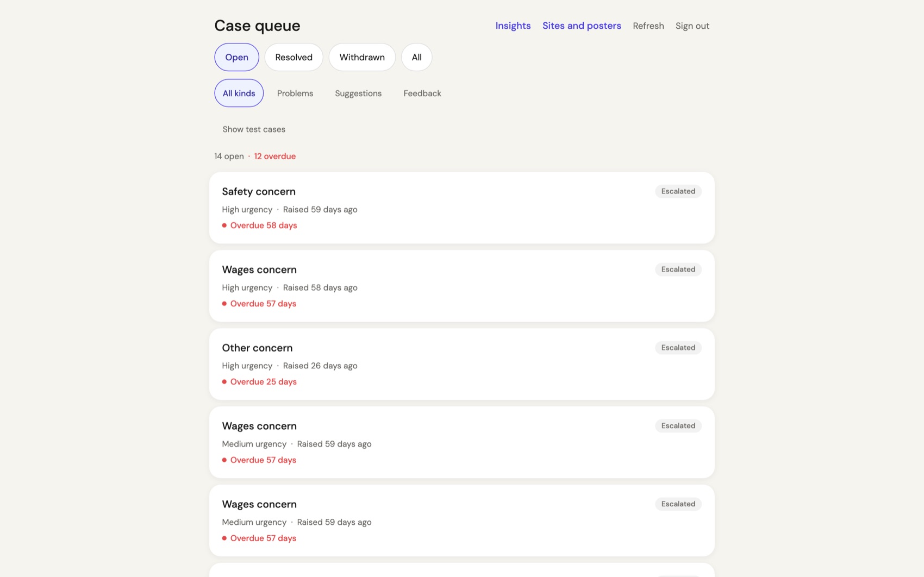Image resolution: width=924 pixels, height=577 pixels.
Task: Click the Escalated badge on Other concern
Action: tap(678, 348)
